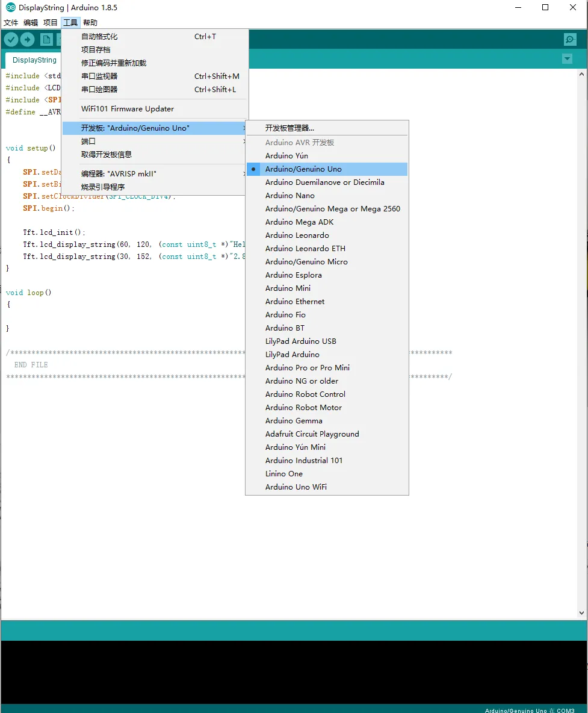Screen dimensions: 588x713
Task: Select Arduino Uno WiFi board
Action: [x=327, y=487]
